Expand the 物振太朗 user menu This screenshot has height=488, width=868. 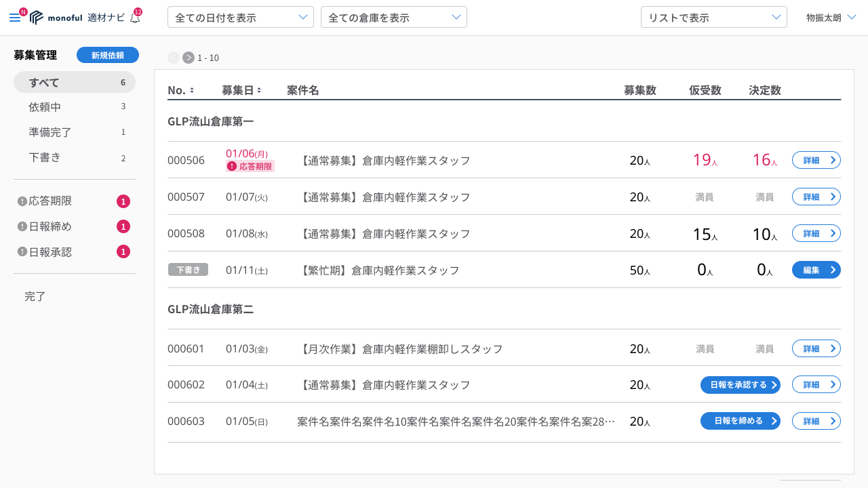point(831,18)
